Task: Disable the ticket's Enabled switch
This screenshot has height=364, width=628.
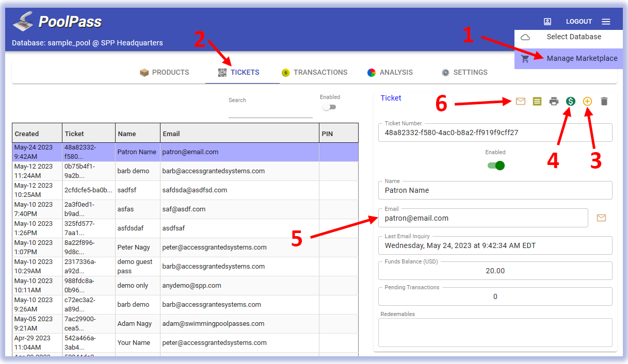Action: [x=496, y=166]
